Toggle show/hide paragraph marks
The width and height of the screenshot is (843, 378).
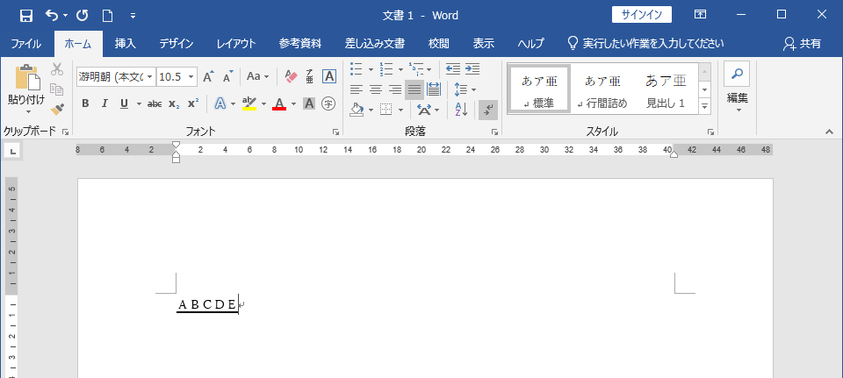[488, 110]
